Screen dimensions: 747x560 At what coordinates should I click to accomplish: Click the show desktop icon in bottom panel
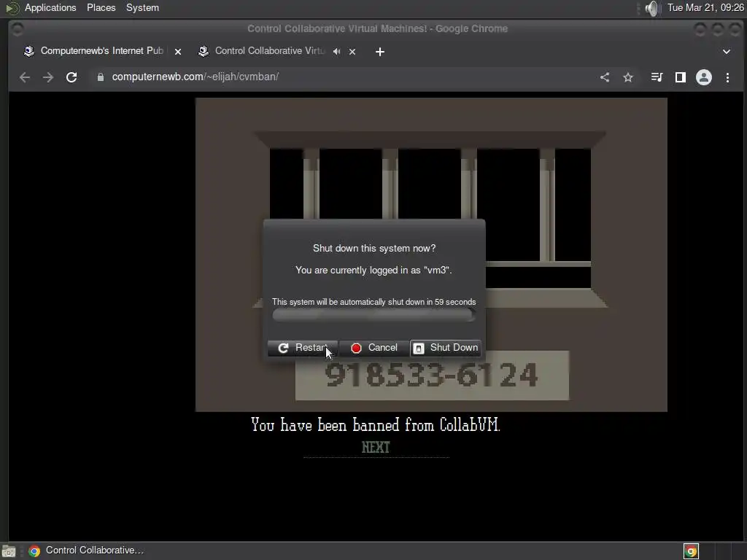click(x=9, y=551)
